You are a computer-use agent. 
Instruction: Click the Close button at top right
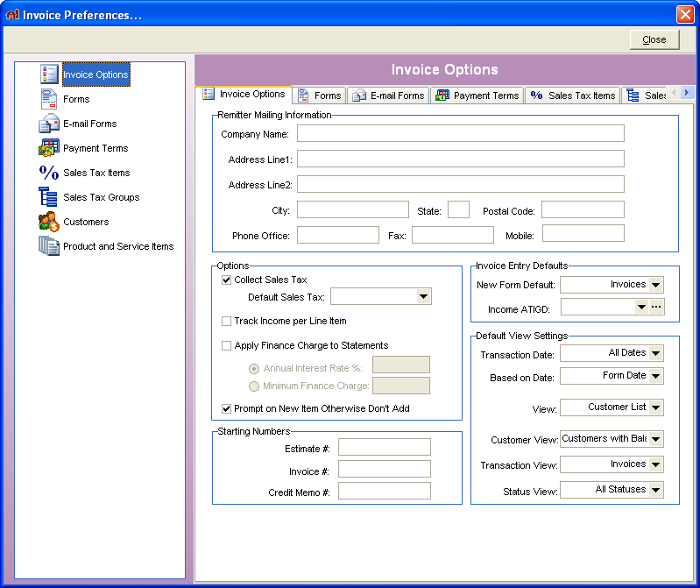tap(654, 39)
